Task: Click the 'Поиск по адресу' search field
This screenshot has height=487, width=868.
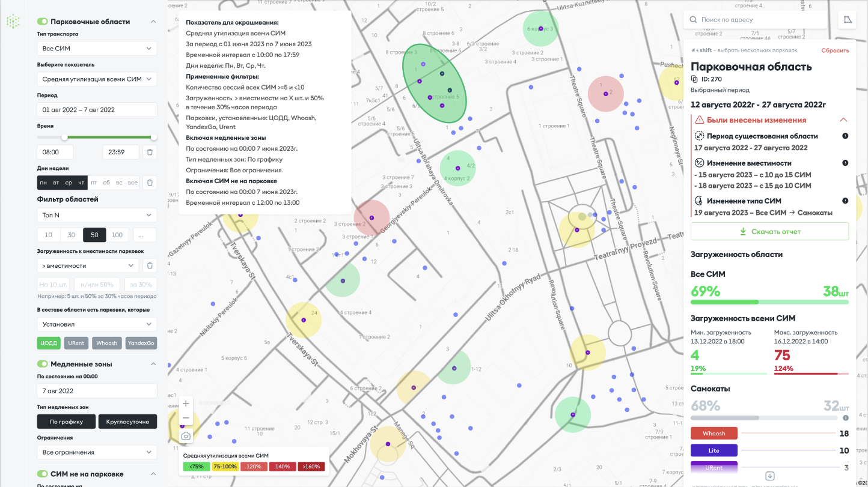Action: pos(755,20)
